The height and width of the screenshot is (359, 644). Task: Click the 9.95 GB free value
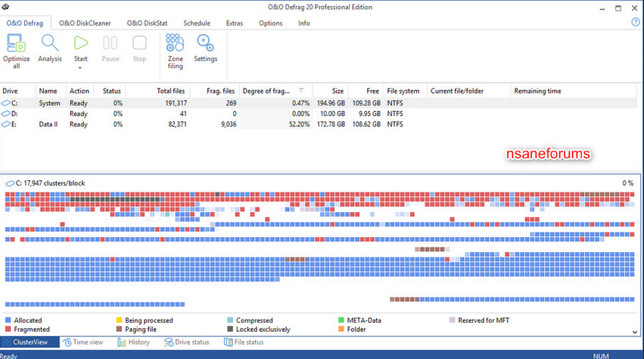369,114
